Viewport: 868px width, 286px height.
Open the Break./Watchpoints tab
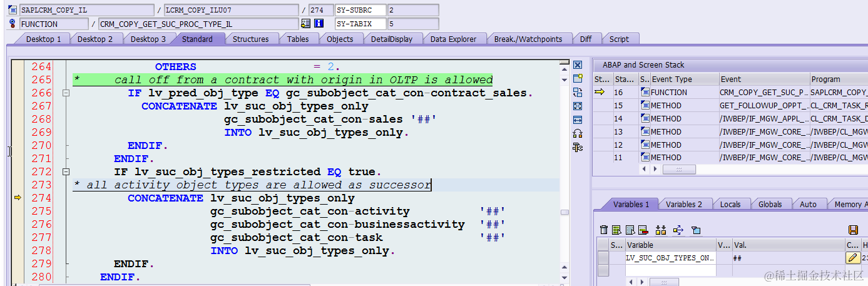(528, 39)
